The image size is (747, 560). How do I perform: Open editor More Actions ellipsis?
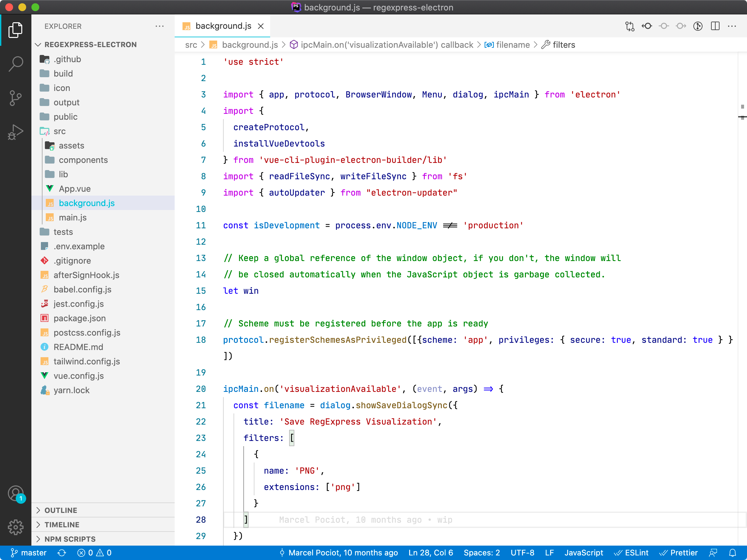point(732,26)
